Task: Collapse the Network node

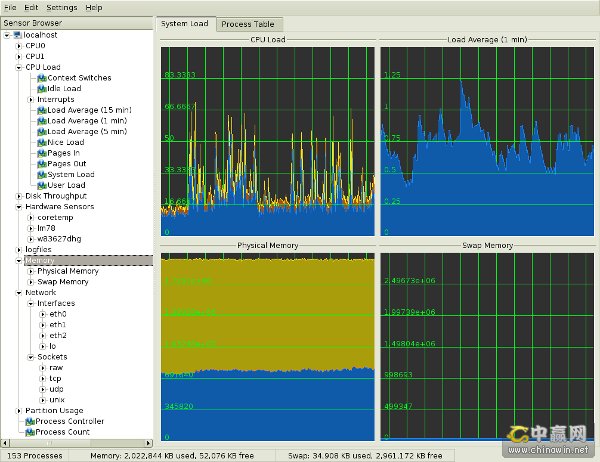Action: coord(19,292)
